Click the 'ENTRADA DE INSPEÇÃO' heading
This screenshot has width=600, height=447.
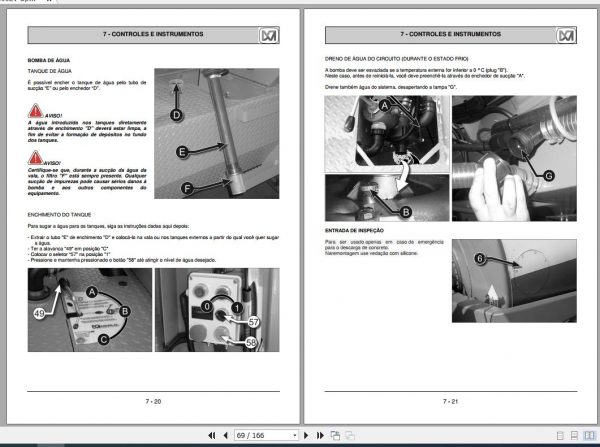click(354, 230)
